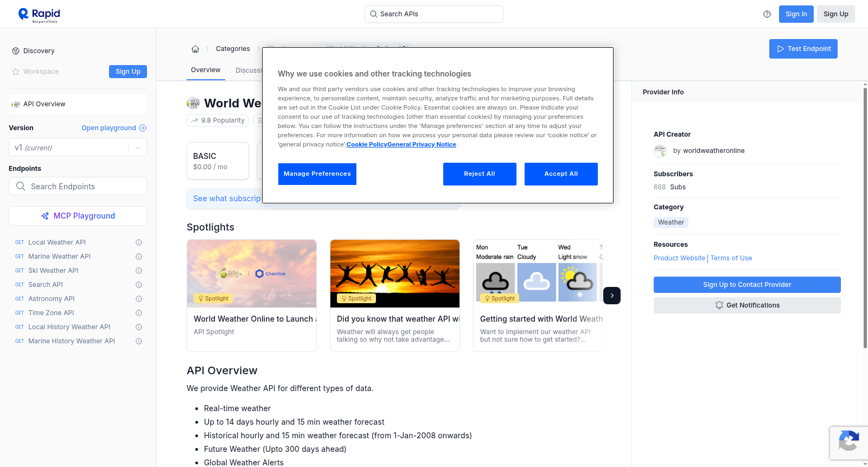Focus the Search Endpoints field

[78, 186]
